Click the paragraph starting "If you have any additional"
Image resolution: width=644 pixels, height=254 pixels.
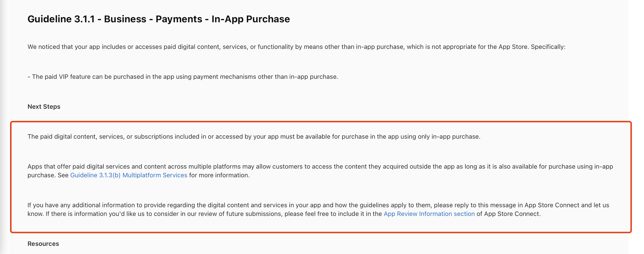[318, 205]
